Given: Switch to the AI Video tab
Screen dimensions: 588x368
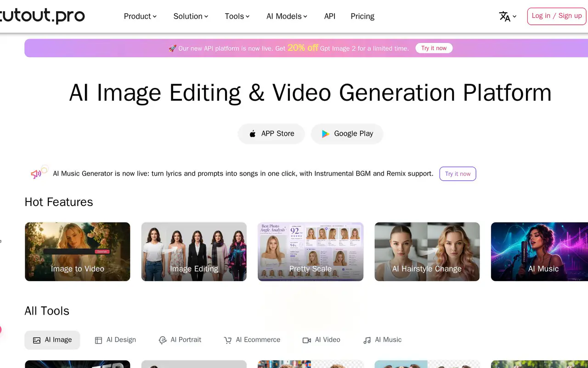Looking at the screenshot, I should tap(322, 340).
